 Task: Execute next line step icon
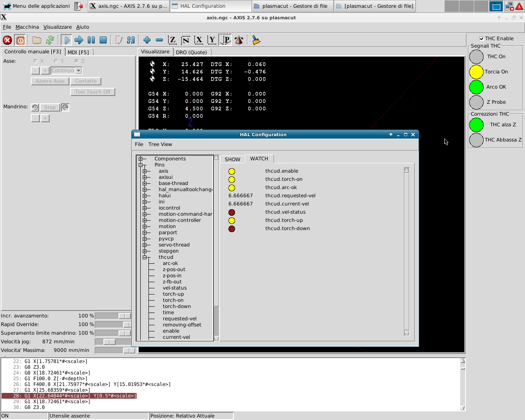[79, 40]
